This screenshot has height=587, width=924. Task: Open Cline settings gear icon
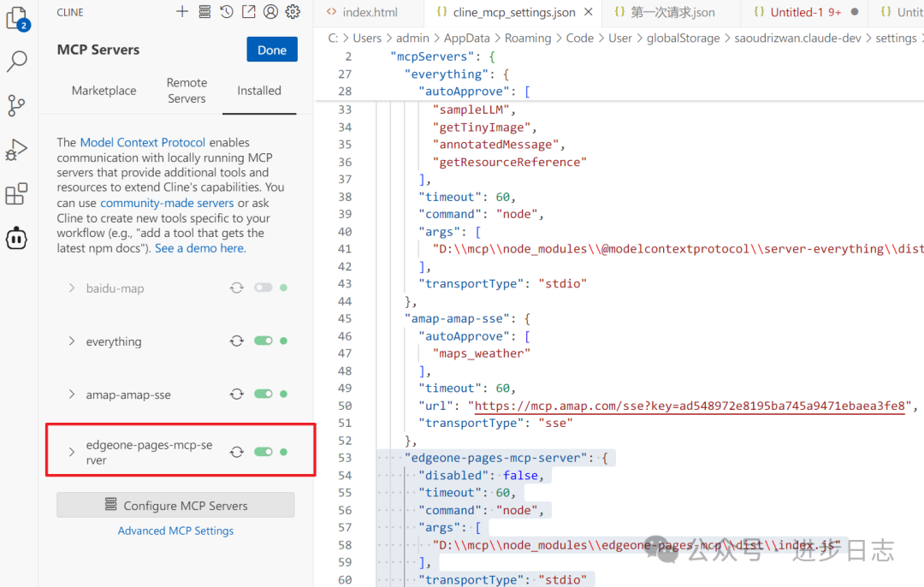[293, 12]
